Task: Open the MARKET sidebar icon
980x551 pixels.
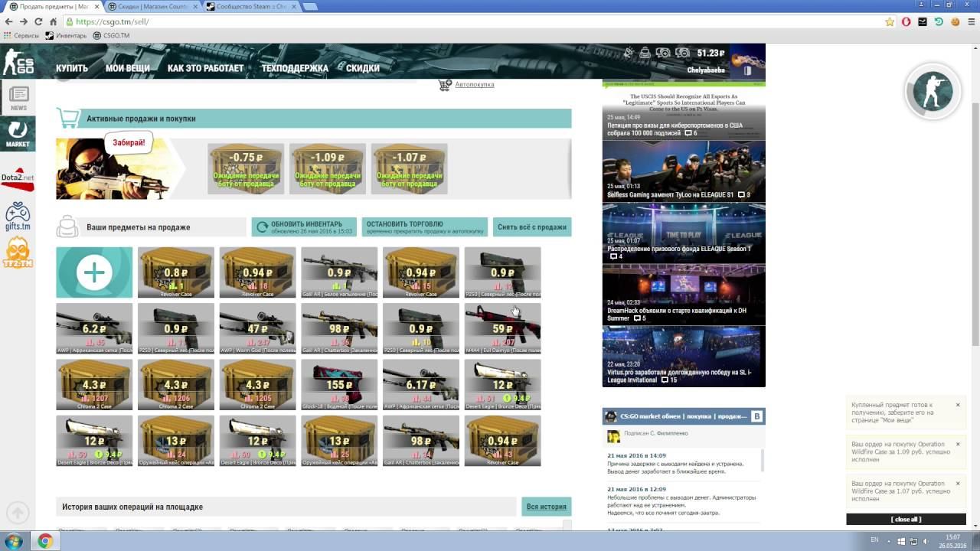Action: (x=18, y=134)
